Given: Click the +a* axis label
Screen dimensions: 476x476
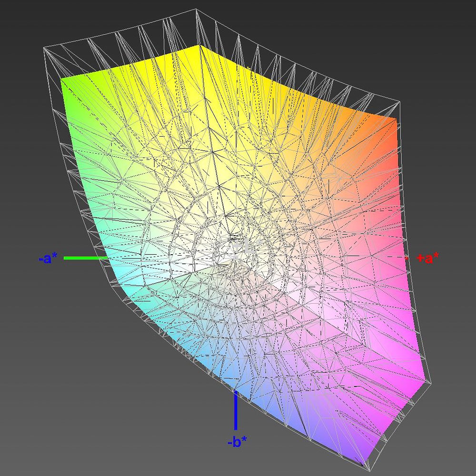Looking at the screenshot, I should tap(428, 258).
